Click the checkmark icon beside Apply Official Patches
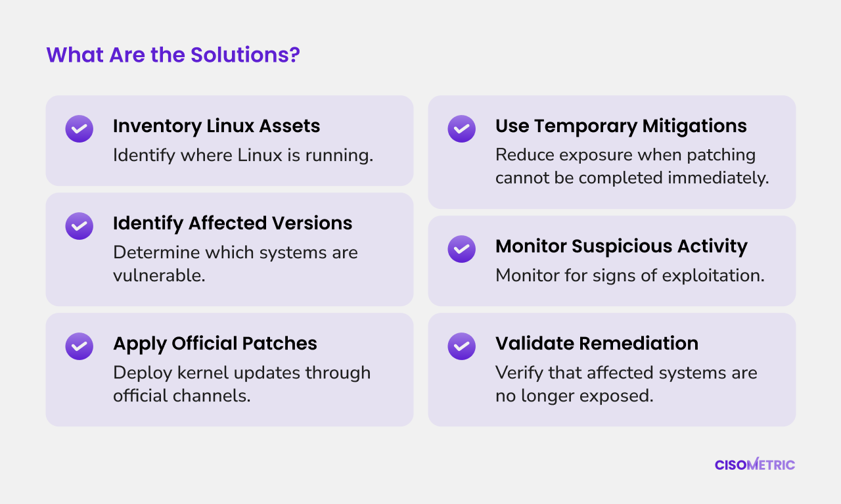The width and height of the screenshot is (841, 504). (x=79, y=346)
